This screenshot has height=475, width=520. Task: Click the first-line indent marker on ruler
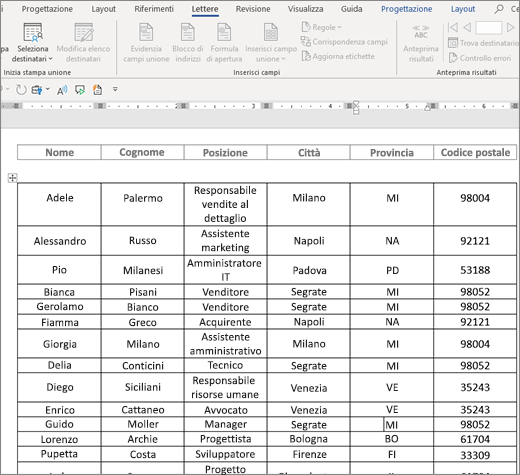coord(356,103)
